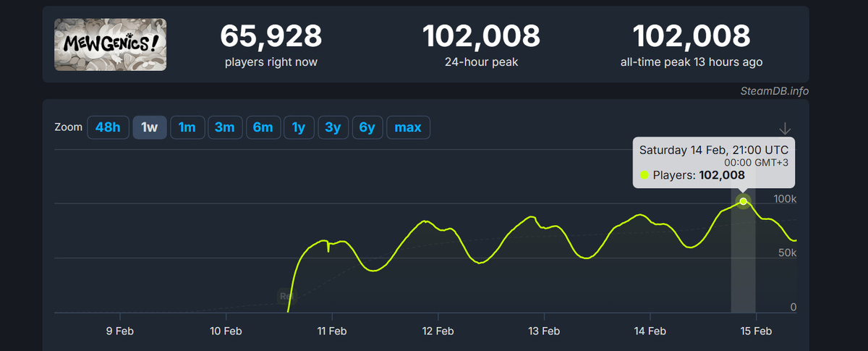
Task: Click the 10 Feb axis label
Action: pyautogui.click(x=226, y=331)
